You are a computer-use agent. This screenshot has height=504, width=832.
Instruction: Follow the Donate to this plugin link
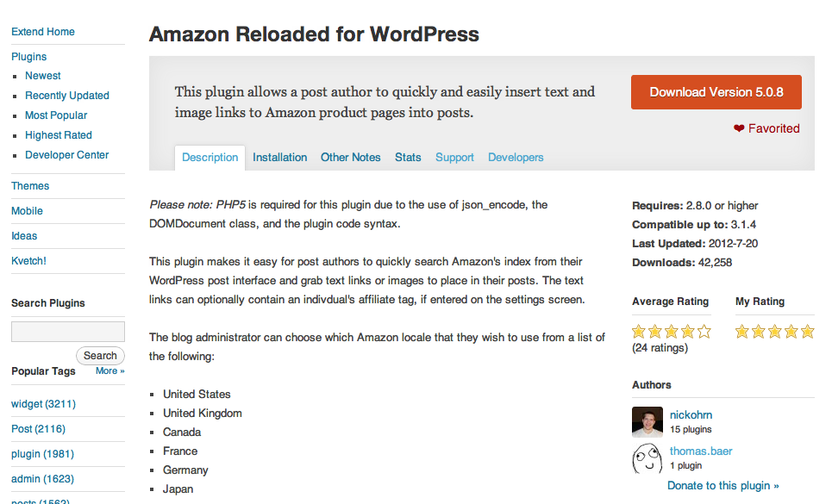click(x=723, y=485)
